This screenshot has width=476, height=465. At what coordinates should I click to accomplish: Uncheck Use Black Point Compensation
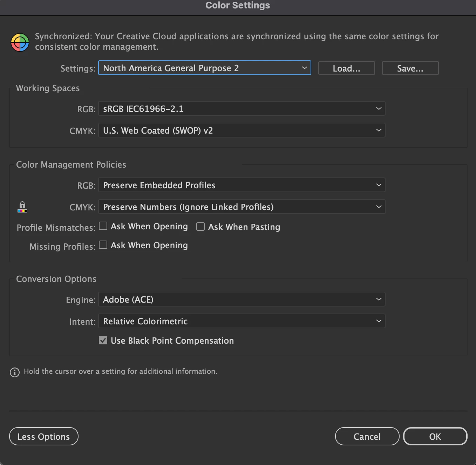coord(103,340)
